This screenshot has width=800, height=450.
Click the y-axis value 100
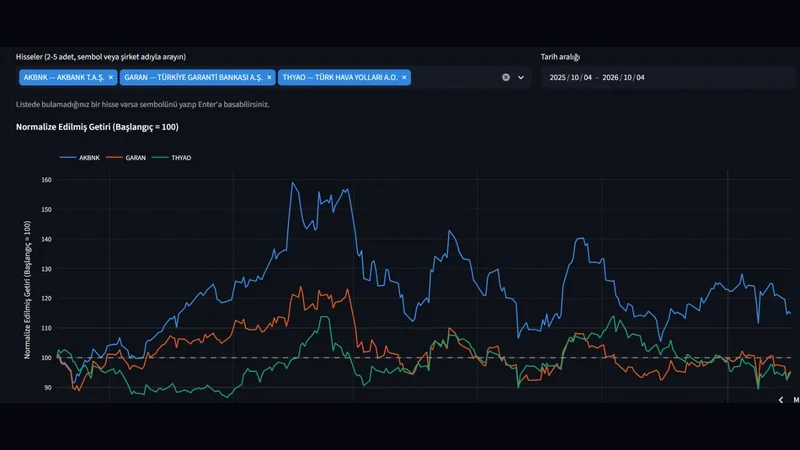(46, 358)
